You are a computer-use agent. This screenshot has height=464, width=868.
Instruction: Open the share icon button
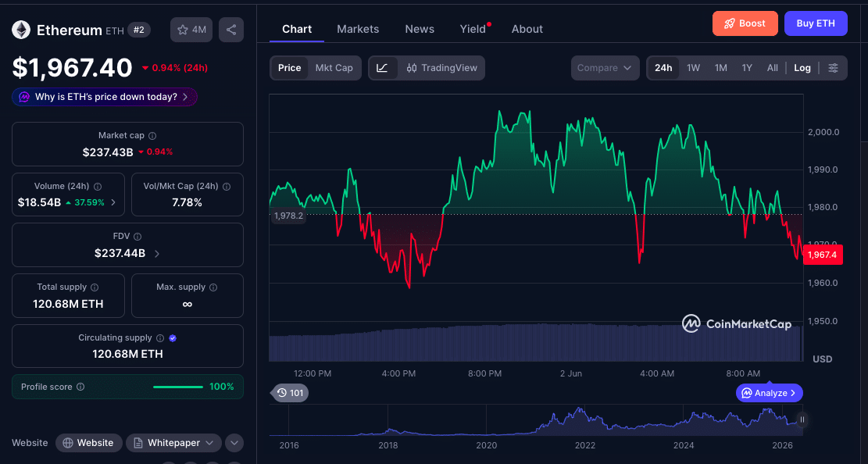231,30
